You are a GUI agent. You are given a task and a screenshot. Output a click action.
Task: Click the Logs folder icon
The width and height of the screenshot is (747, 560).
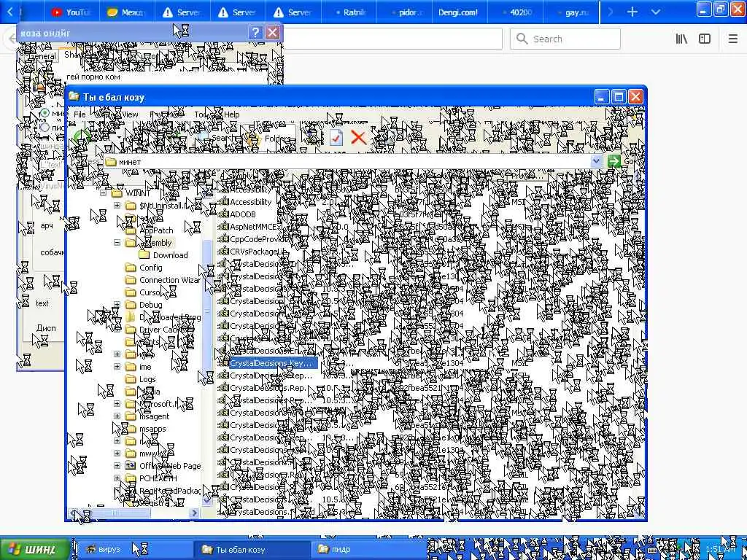131,379
